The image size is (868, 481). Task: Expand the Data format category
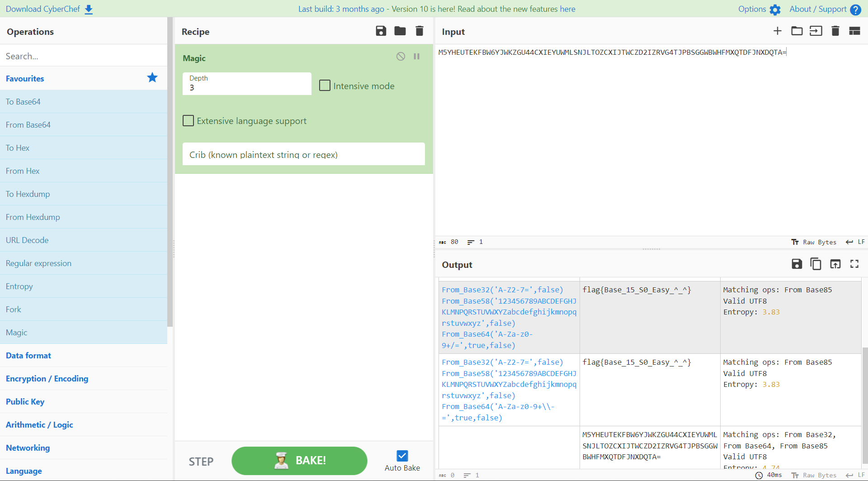28,356
